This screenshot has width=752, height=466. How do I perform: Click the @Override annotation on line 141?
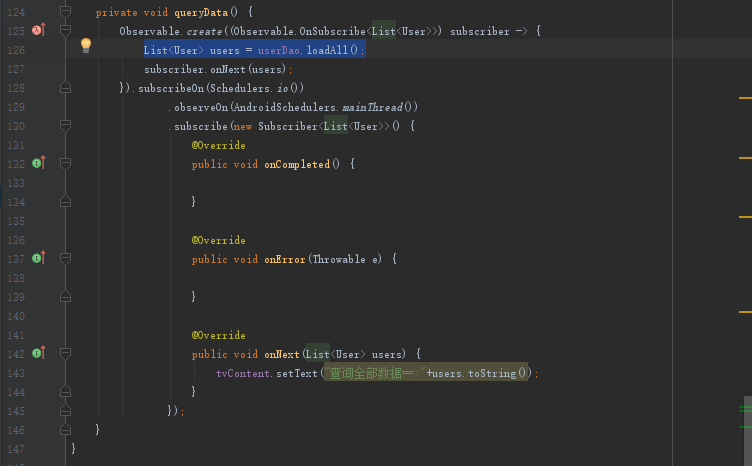click(x=219, y=335)
